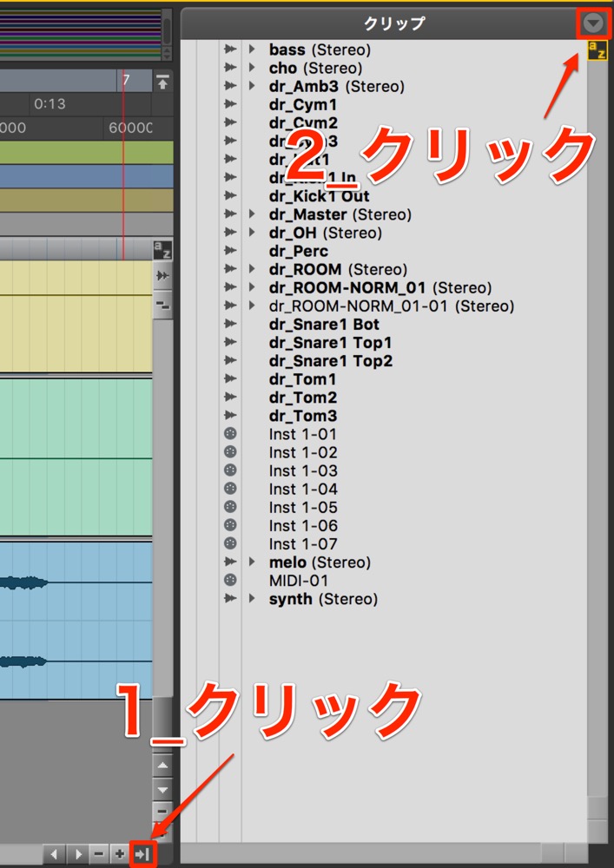614x868 pixels.
Task: Click the audio waveform icon for dr_Kick1 Out
Action: click(x=230, y=196)
